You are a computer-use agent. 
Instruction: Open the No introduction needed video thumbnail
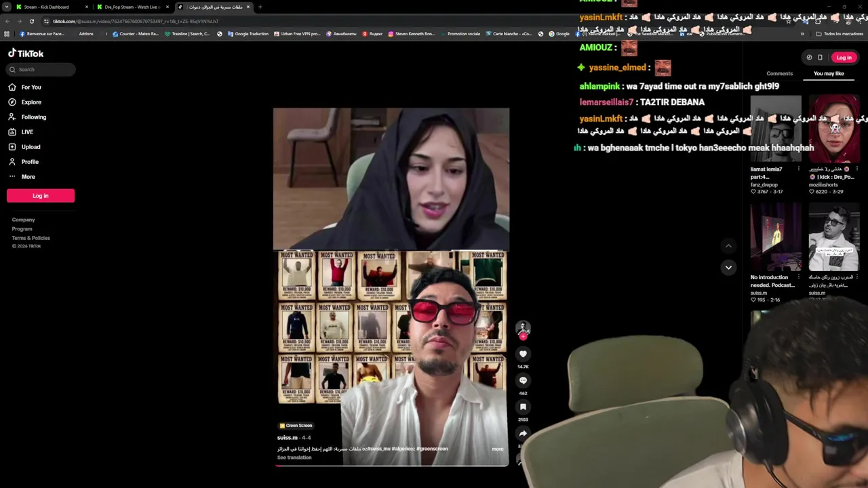[x=776, y=238]
